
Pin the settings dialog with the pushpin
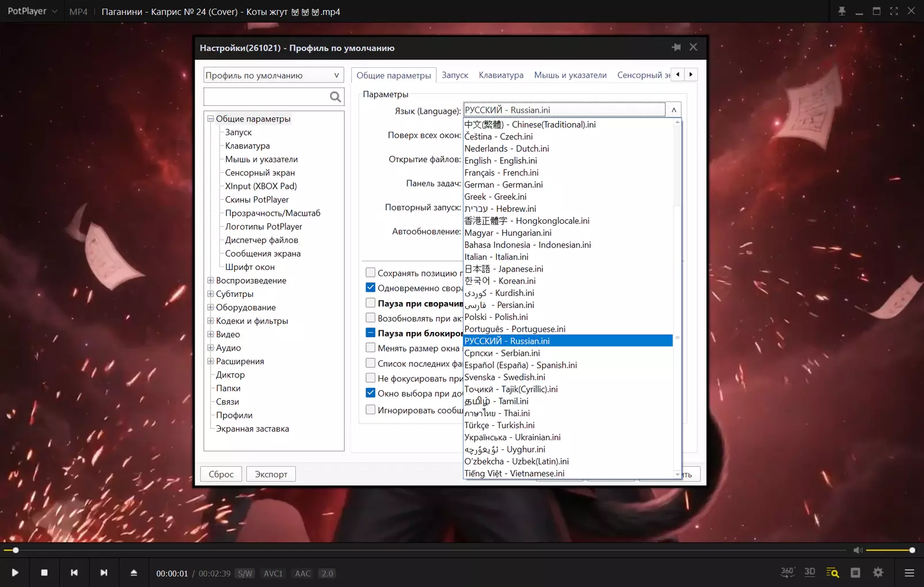coord(676,47)
